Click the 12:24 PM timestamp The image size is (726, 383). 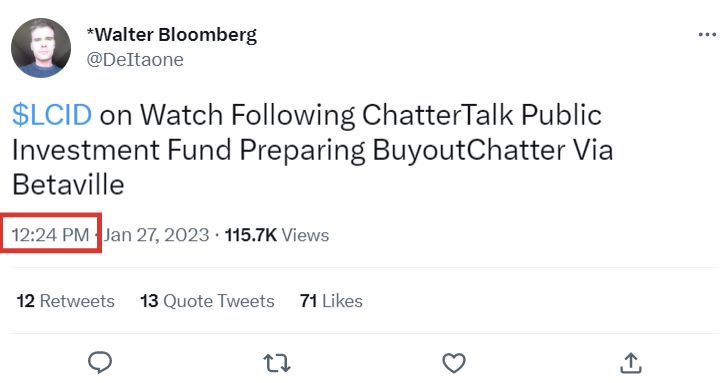point(50,235)
